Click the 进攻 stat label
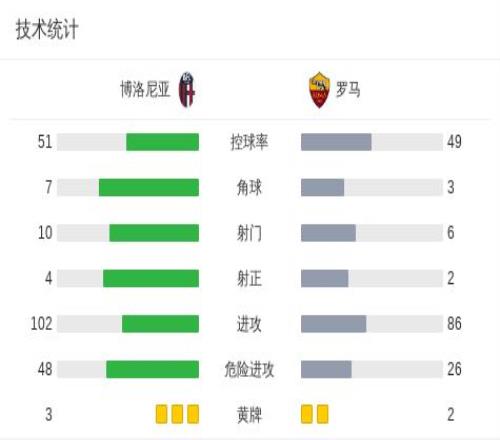 point(249,324)
